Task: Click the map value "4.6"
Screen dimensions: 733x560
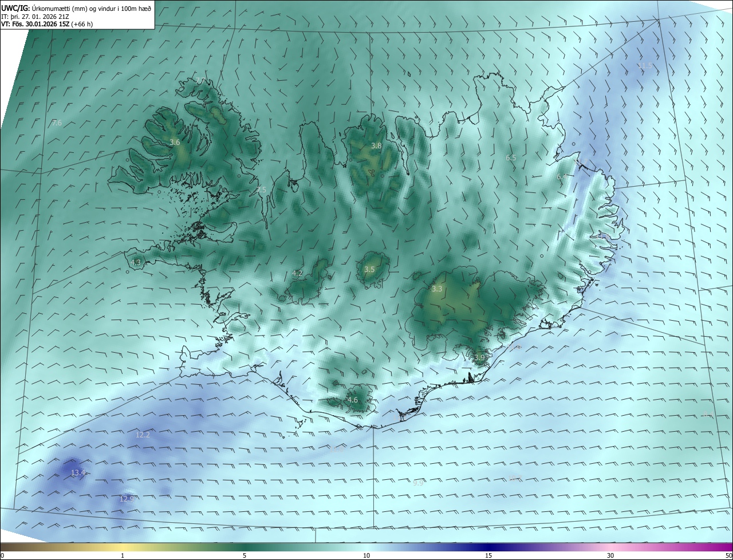Action: 353,400
